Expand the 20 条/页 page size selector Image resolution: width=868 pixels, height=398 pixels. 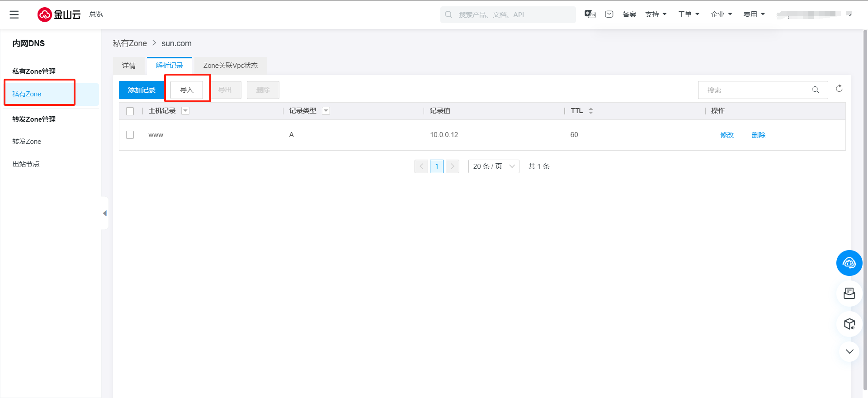(x=494, y=166)
